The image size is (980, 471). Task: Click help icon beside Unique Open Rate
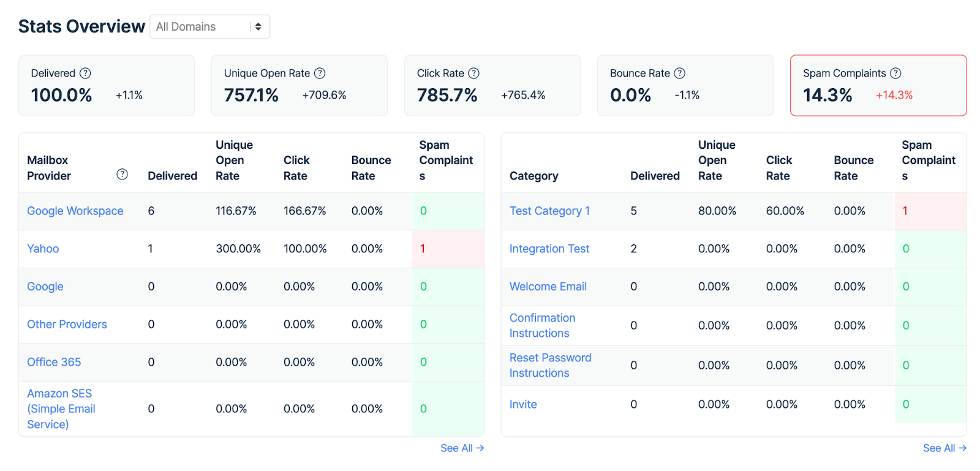click(x=320, y=73)
